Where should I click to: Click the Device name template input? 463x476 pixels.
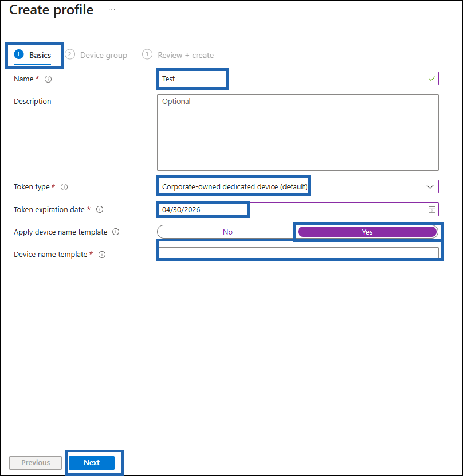[298, 253]
